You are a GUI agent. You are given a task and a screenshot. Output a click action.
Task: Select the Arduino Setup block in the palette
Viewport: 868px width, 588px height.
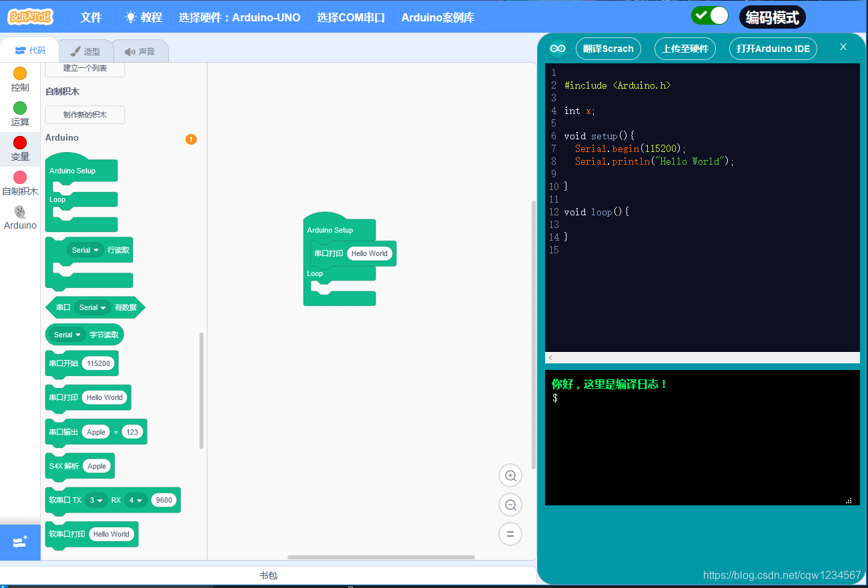(72, 171)
